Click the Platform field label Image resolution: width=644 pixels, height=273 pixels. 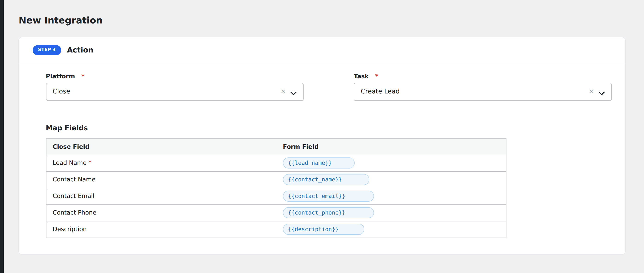coord(60,76)
